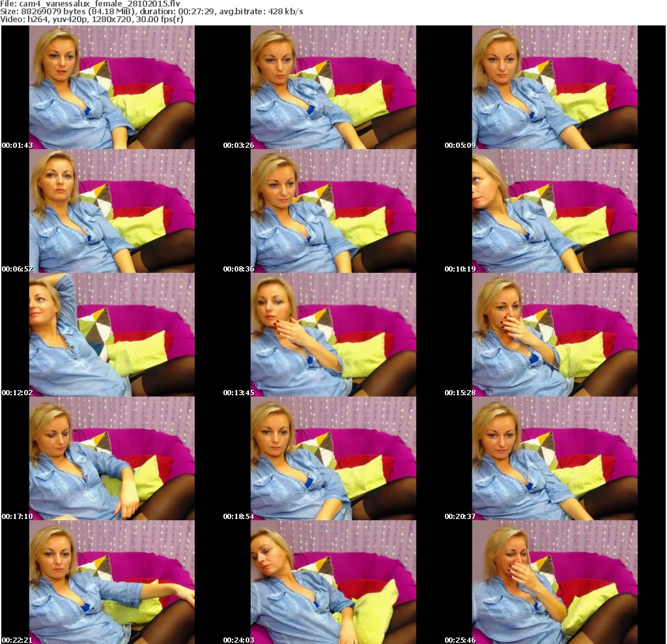Click the thumbnail frame at 00:12:02
This screenshot has height=644, width=667.
[x=112, y=335]
